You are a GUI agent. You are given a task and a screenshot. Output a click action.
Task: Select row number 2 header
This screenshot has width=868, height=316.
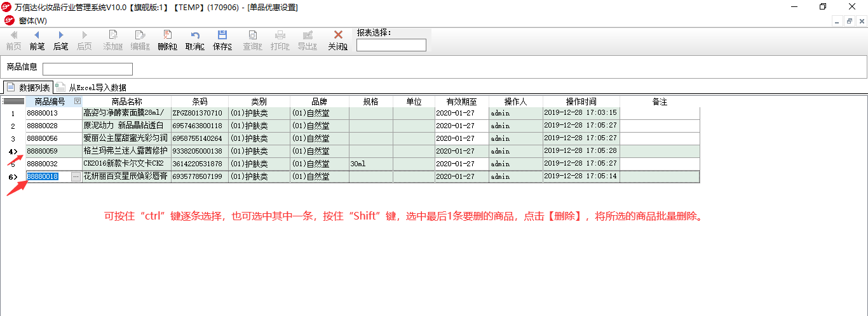[x=13, y=126]
